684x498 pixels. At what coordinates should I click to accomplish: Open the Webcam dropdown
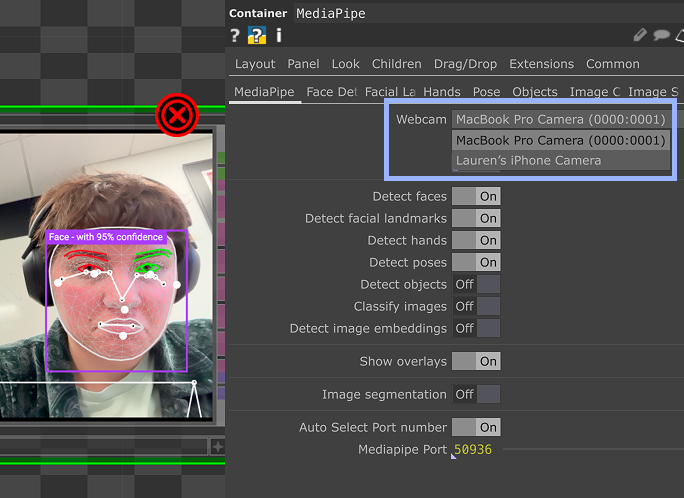[x=561, y=119]
